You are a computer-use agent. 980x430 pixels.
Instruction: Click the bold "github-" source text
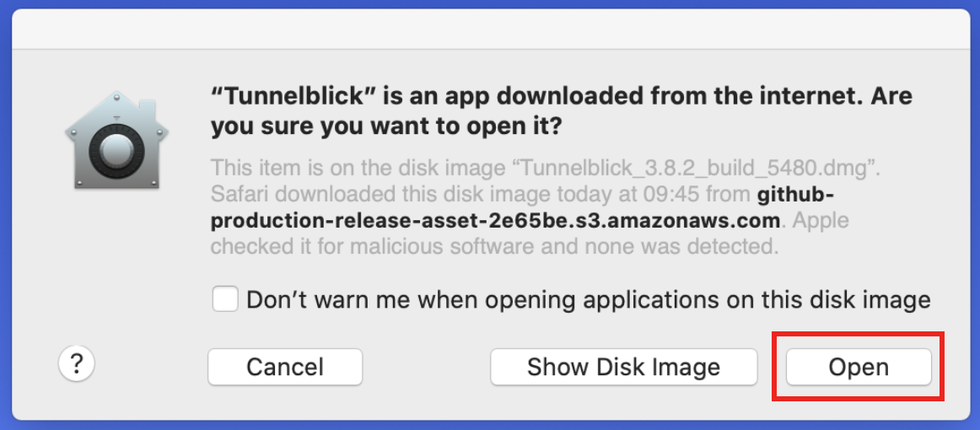(795, 195)
